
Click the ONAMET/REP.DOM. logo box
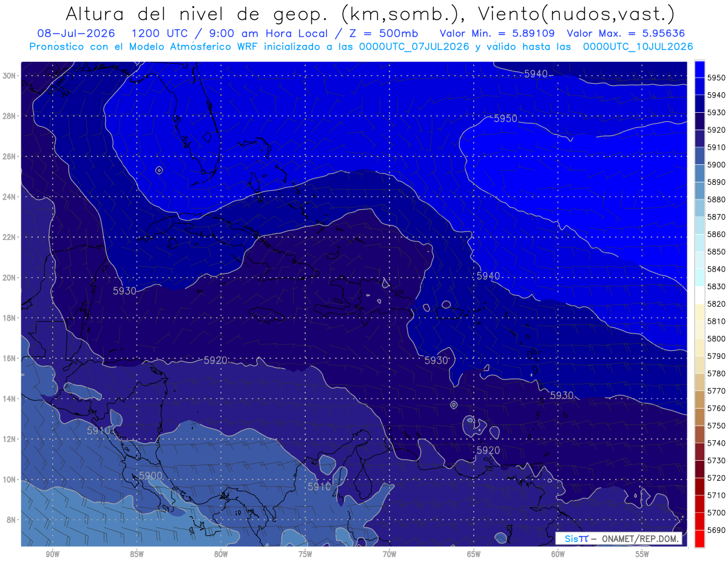pos(618,538)
